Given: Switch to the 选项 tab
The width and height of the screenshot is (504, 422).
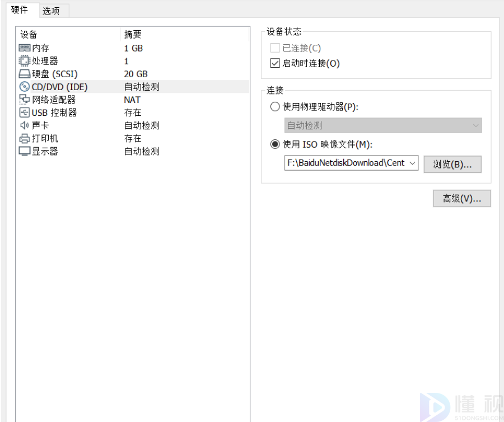Looking at the screenshot, I should point(51,11).
